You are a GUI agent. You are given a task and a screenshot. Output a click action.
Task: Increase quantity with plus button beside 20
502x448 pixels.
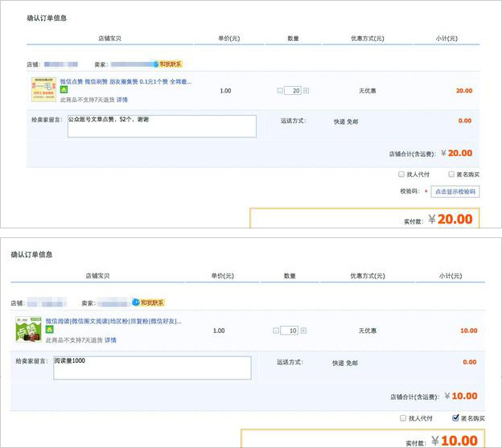[306, 91]
